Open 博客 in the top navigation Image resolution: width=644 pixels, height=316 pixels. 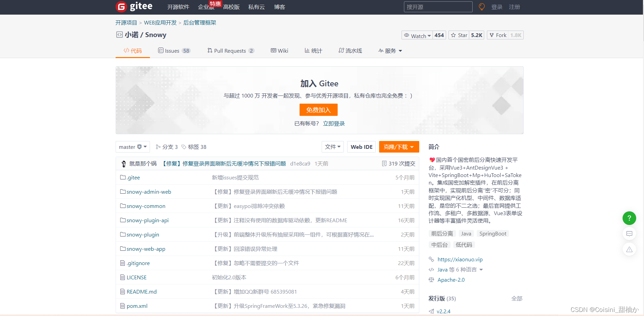point(279,7)
